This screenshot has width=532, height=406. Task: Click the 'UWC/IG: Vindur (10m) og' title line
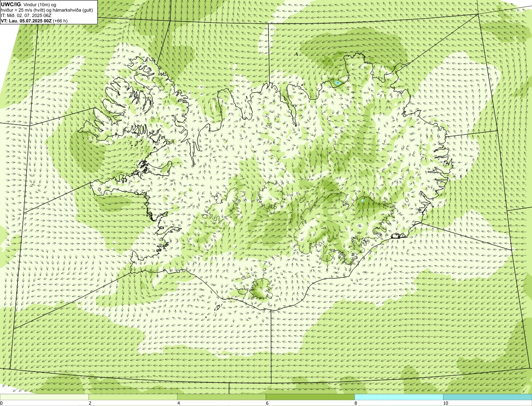(29, 4)
